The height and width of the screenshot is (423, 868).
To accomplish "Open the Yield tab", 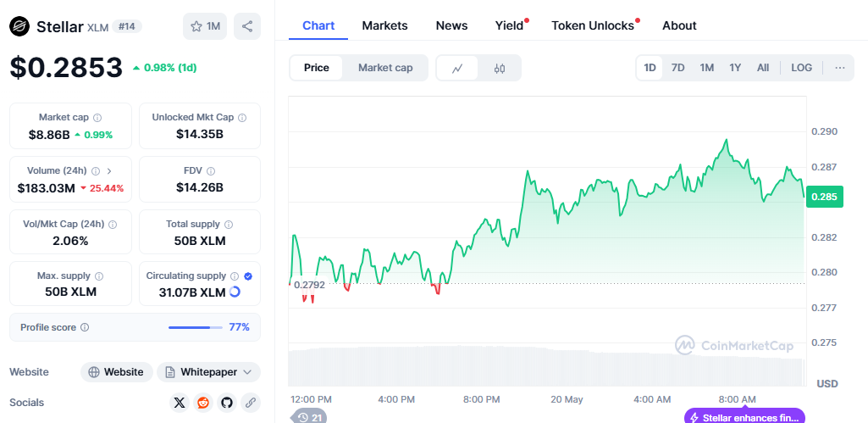I will coord(509,25).
